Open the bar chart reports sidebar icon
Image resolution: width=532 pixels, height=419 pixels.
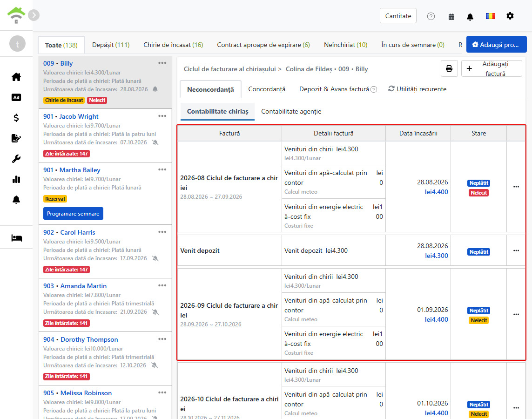coord(16,179)
